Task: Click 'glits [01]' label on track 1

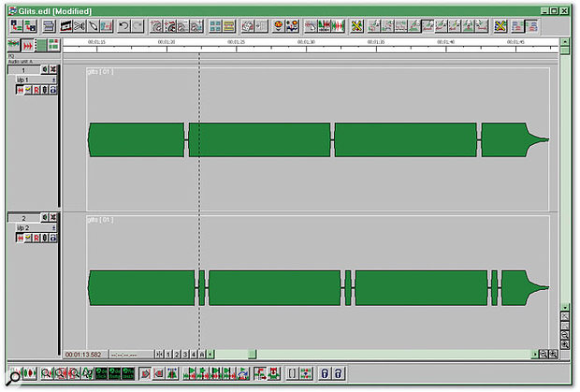Action: pyautogui.click(x=101, y=71)
